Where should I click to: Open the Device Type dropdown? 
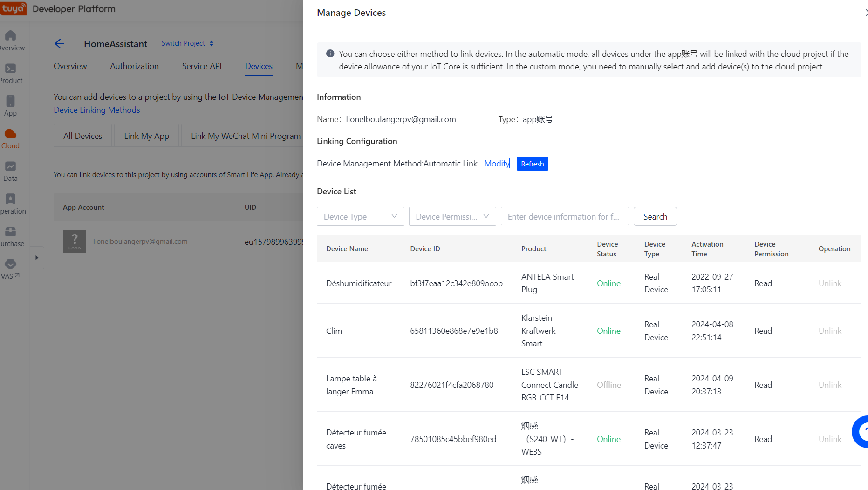[360, 217]
